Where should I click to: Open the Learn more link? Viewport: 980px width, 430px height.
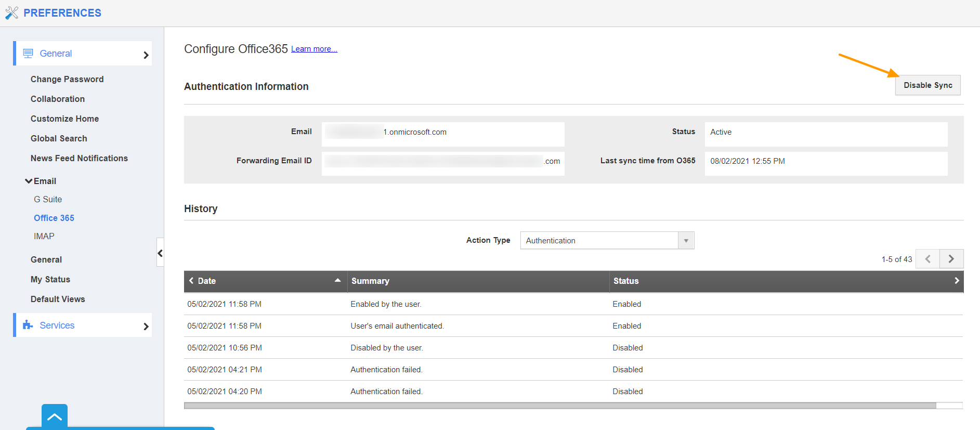(x=314, y=49)
